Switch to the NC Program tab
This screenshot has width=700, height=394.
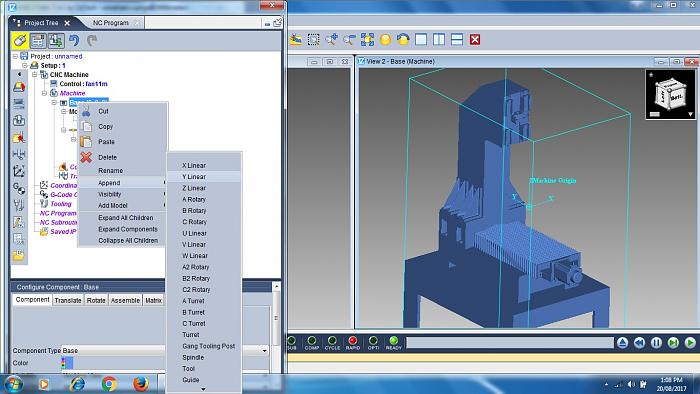click(x=111, y=23)
